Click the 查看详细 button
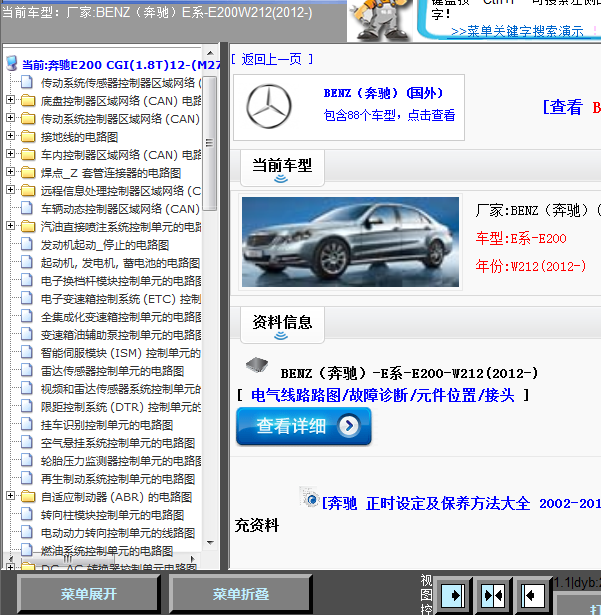Image resolution: width=601 pixels, height=615 pixels. [304, 426]
